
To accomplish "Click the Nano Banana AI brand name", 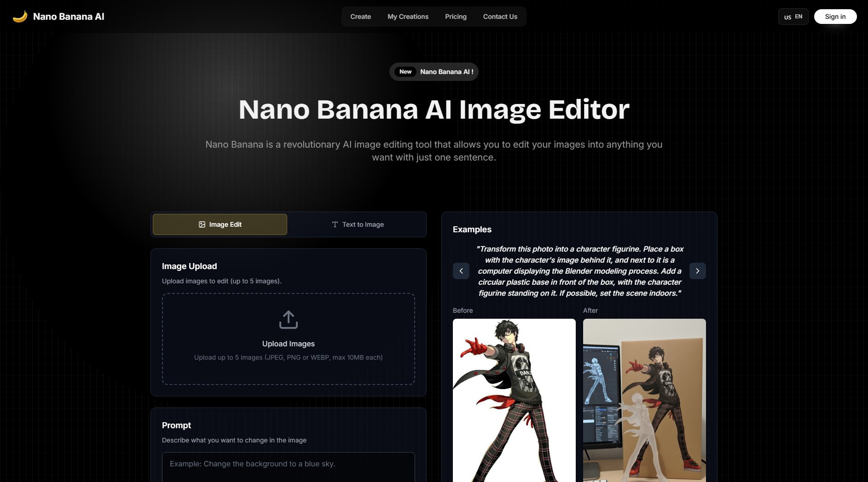I will (69, 17).
